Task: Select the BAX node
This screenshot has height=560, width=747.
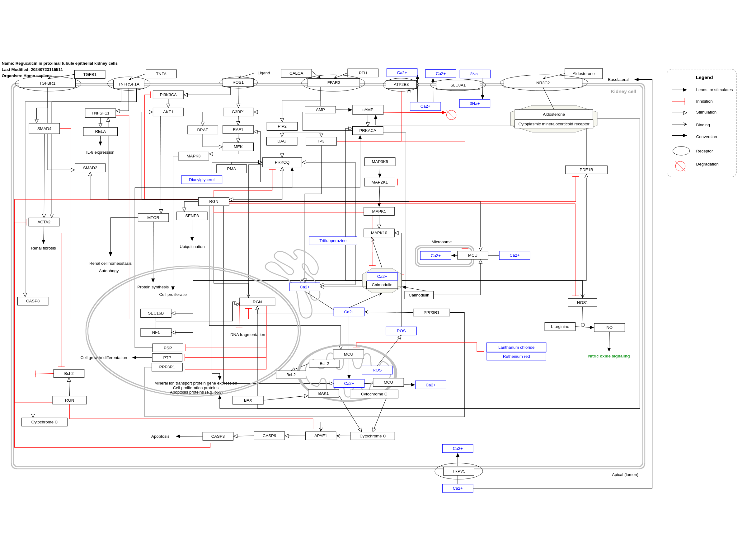Action: [x=248, y=401]
